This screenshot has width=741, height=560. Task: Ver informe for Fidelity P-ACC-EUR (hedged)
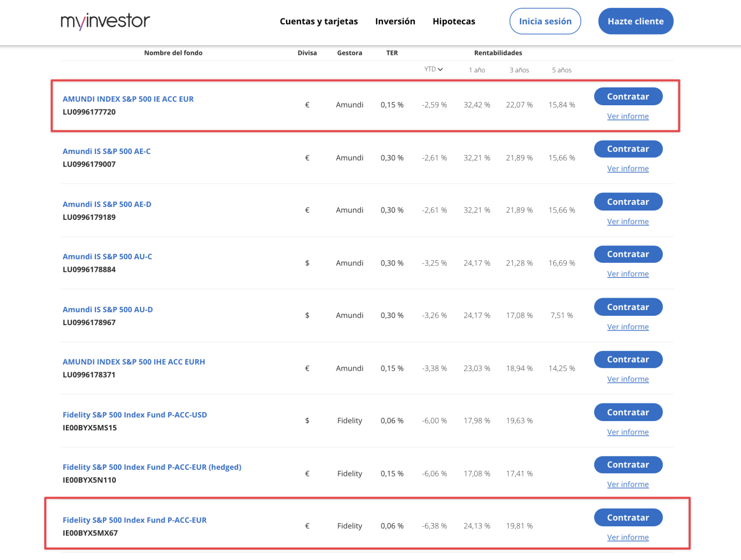628,484
